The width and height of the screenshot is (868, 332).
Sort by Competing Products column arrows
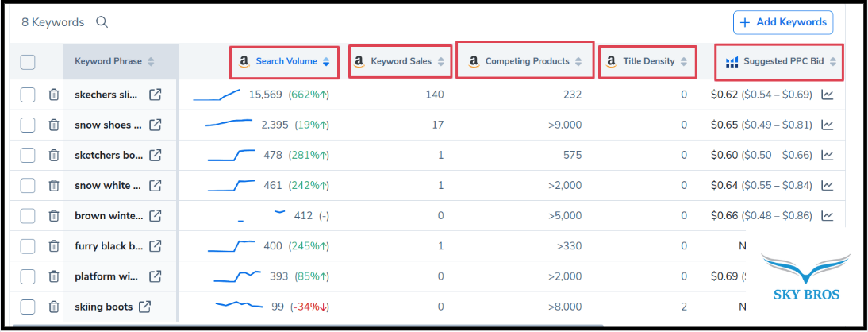[578, 61]
